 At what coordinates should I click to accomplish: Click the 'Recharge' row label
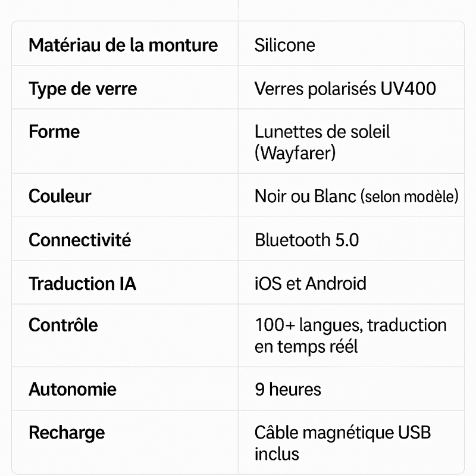click(x=67, y=433)
